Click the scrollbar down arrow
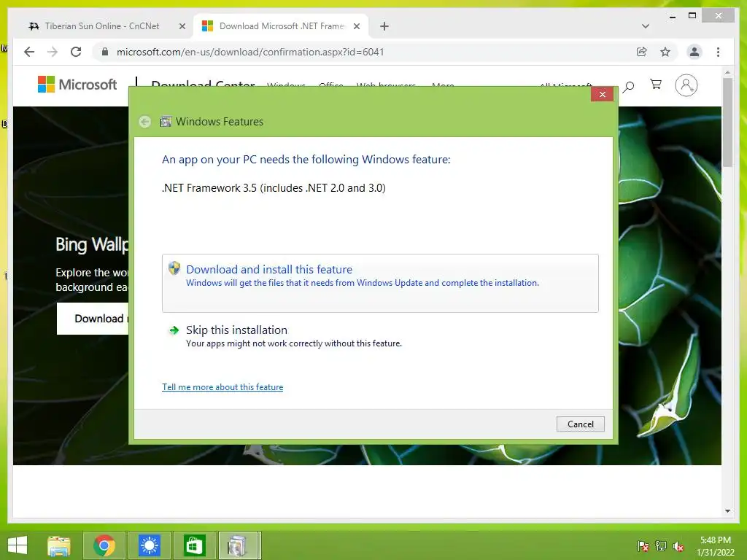Screen dimensions: 747x560 coord(727,511)
